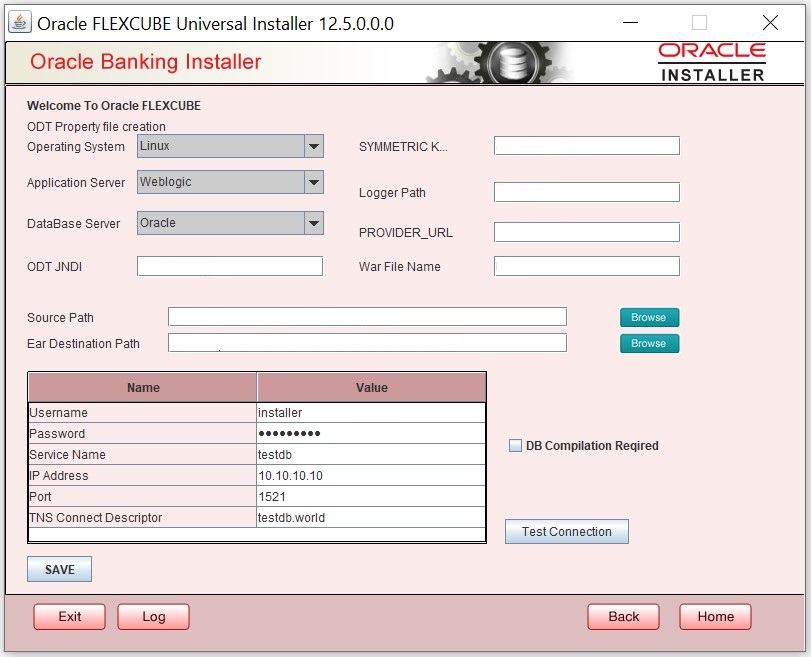The width and height of the screenshot is (811, 657).
Task: Focus the PROVIDER_URL input field
Action: 587,232
